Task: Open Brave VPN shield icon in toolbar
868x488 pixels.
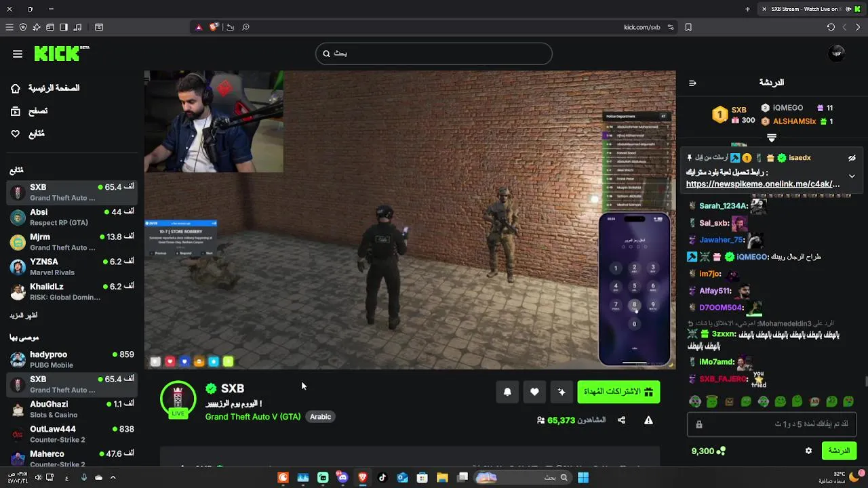Action: click(23, 27)
